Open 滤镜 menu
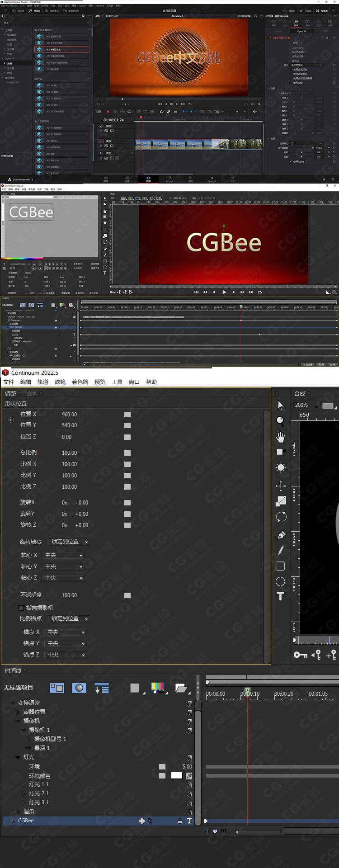Screen dimensions: 339x868 click(60, 382)
